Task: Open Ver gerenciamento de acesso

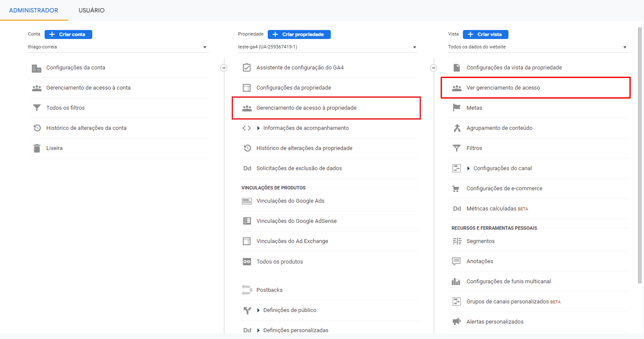Action: [503, 88]
